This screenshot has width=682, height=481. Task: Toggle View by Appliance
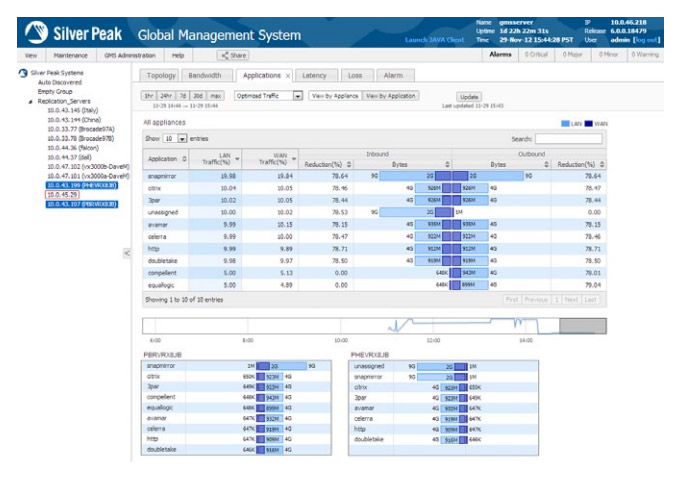pos(335,96)
